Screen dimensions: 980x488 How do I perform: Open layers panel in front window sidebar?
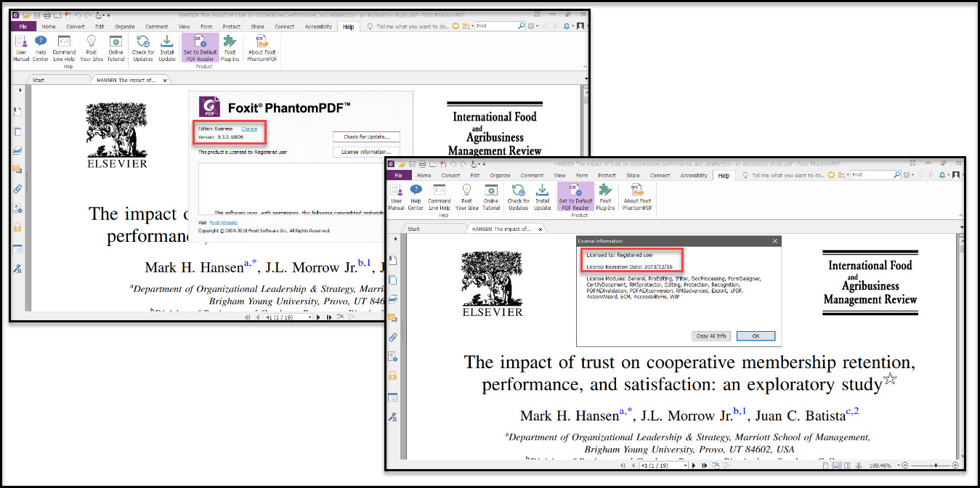tap(393, 298)
